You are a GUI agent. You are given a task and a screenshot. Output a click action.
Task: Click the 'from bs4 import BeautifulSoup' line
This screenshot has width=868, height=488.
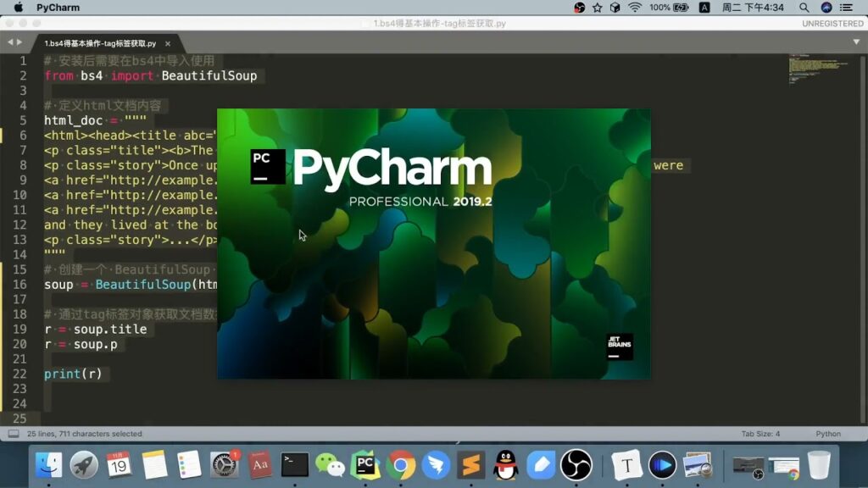coord(151,75)
